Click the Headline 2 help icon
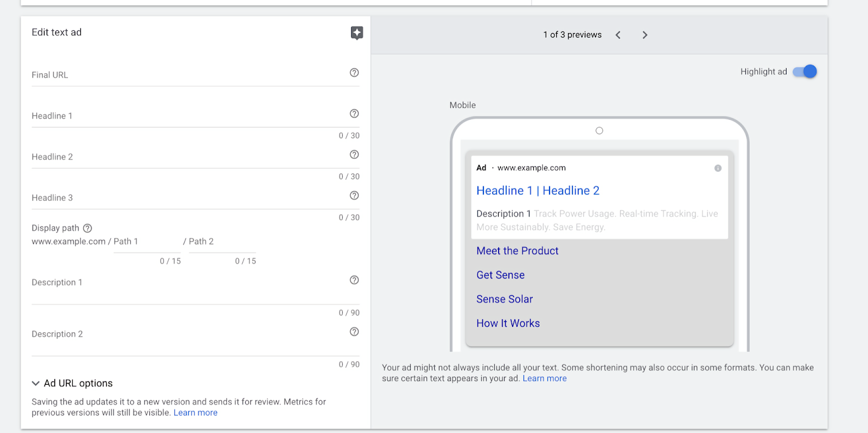Screen dimensions: 868x433 354,154
